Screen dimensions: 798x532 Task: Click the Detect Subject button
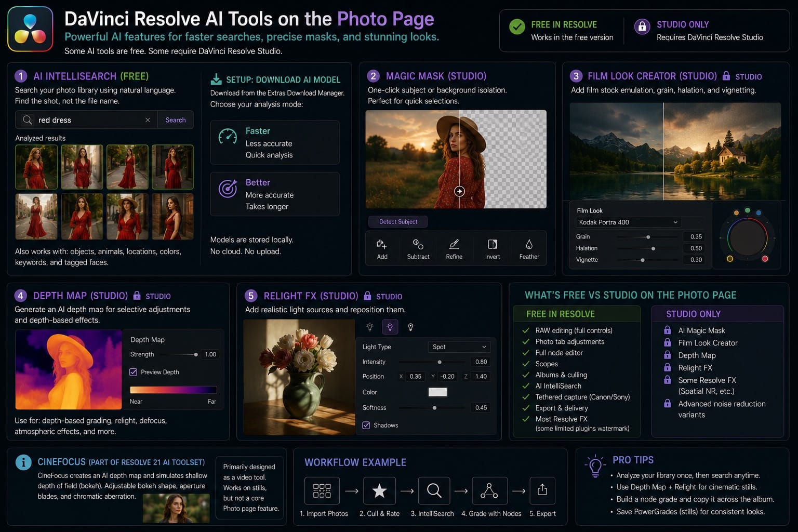(398, 221)
